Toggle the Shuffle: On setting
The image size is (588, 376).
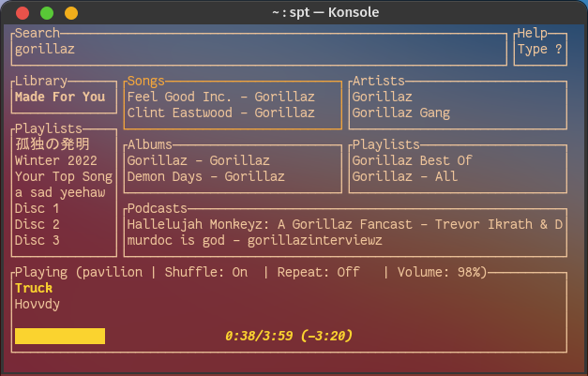point(206,272)
